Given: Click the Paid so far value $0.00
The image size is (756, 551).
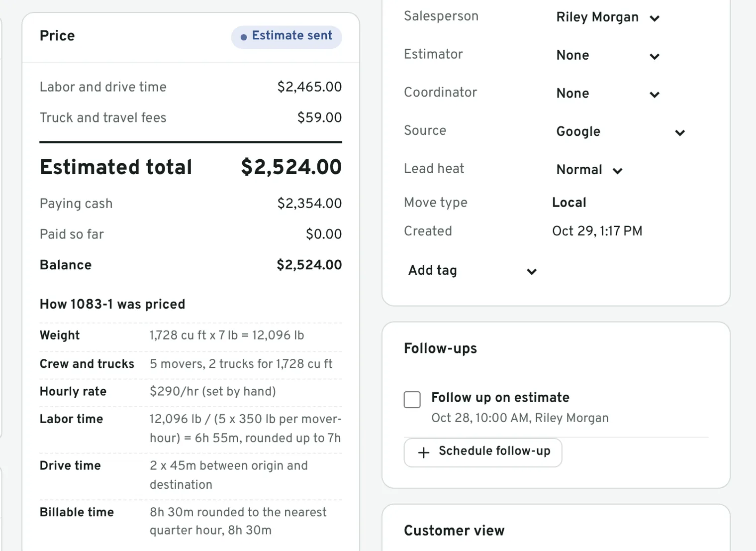Looking at the screenshot, I should tap(324, 234).
